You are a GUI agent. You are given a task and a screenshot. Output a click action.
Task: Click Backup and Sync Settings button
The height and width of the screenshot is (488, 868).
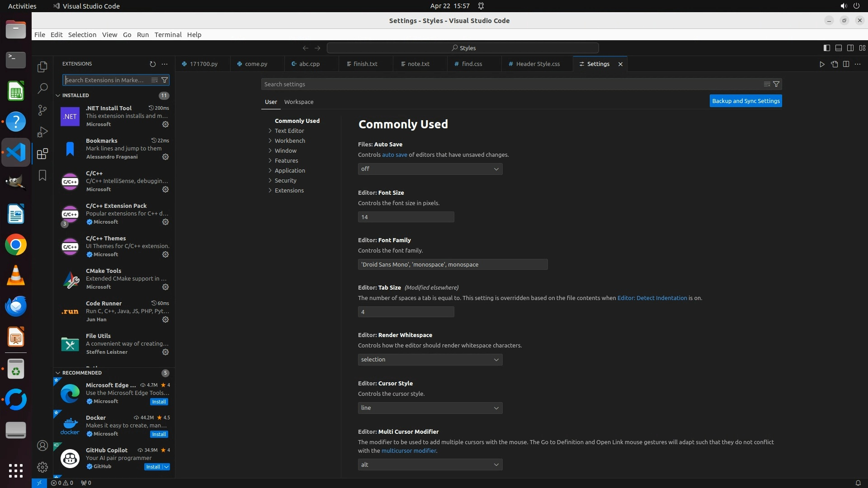coord(745,101)
